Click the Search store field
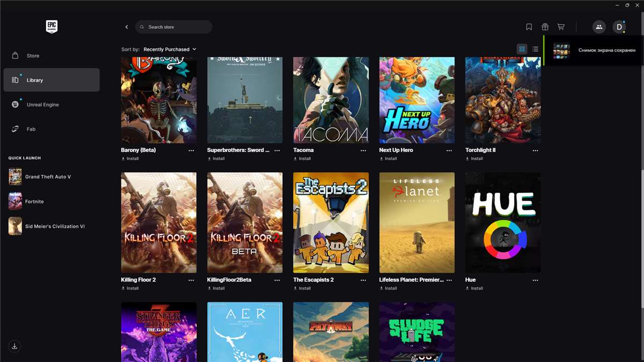The width and height of the screenshot is (644, 362). [x=174, y=27]
